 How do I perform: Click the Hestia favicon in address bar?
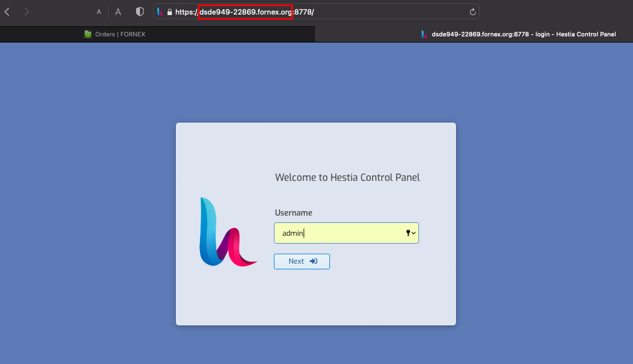point(160,12)
